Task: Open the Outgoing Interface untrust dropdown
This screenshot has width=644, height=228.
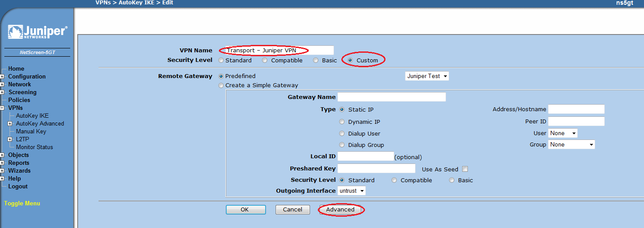Action: pos(351,191)
